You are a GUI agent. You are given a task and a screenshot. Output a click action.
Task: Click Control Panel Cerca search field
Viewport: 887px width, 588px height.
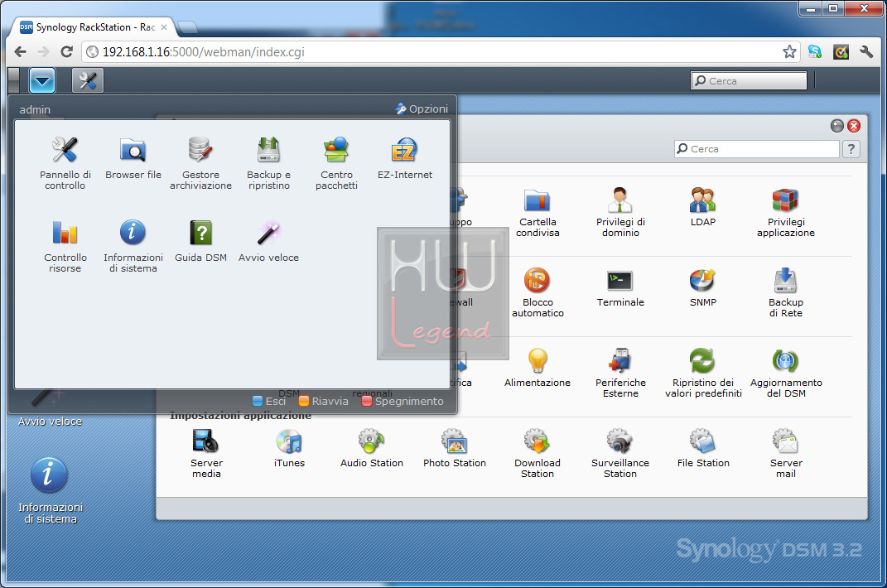[x=757, y=149]
